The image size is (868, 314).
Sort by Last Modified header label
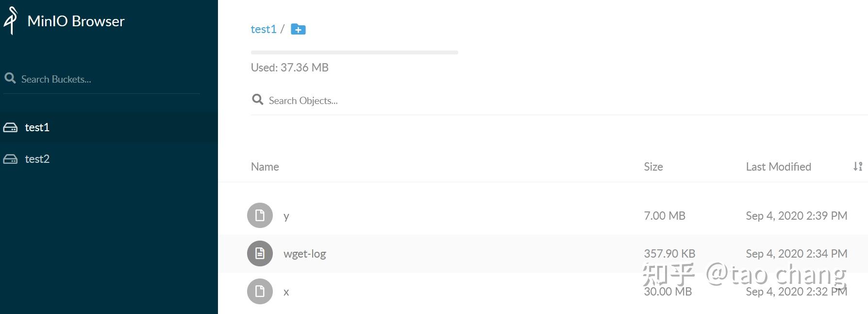point(778,167)
